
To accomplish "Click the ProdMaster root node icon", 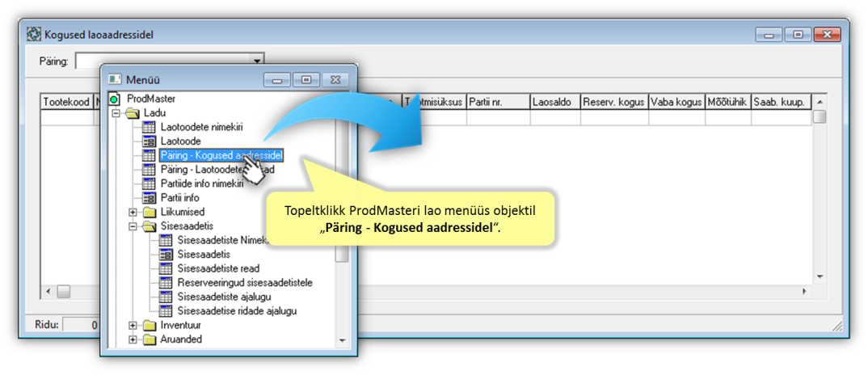I will (114, 99).
